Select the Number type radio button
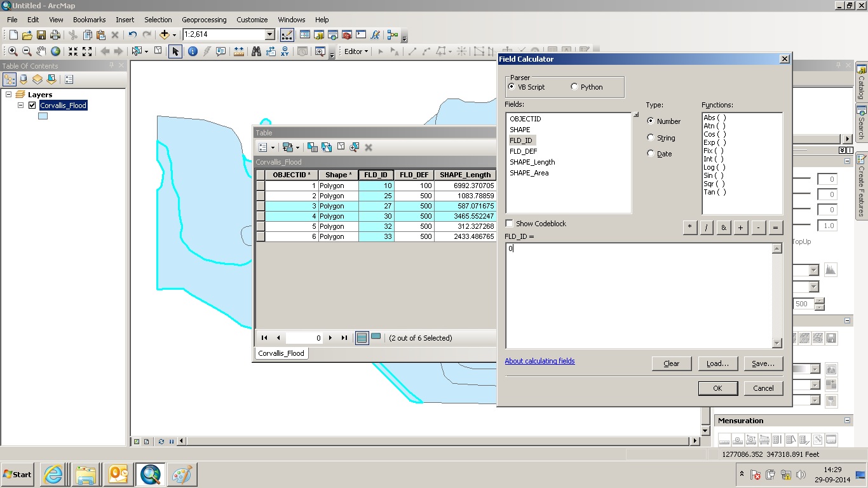This screenshot has height=488, width=868. coord(650,121)
